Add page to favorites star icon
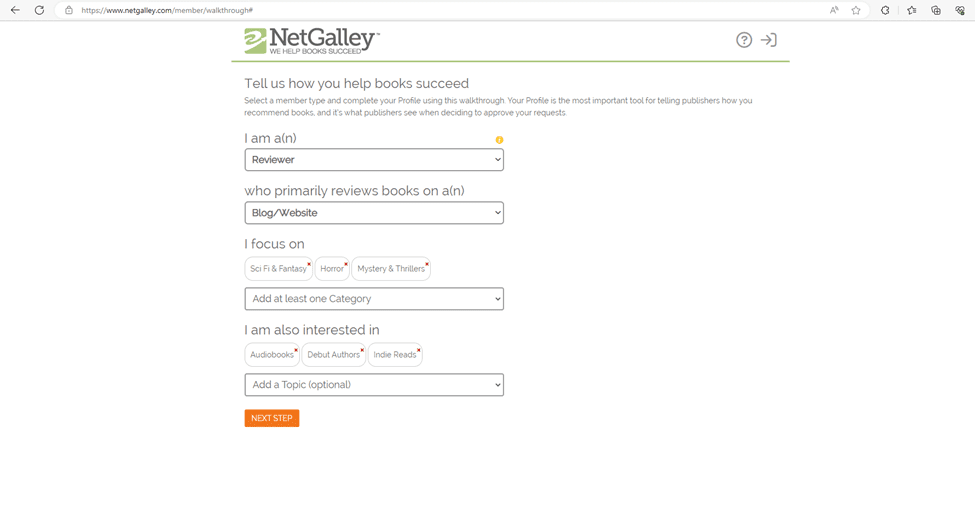 (856, 10)
